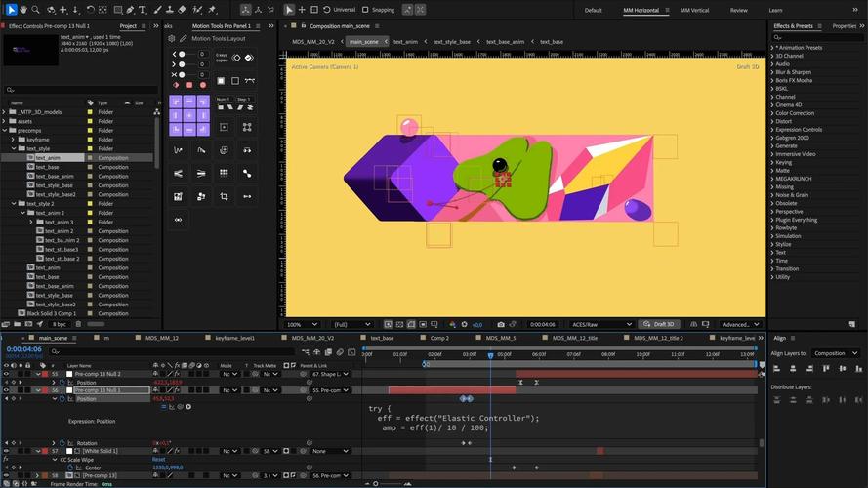Open the Project panel tab
The image size is (868, 488).
click(x=128, y=26)
